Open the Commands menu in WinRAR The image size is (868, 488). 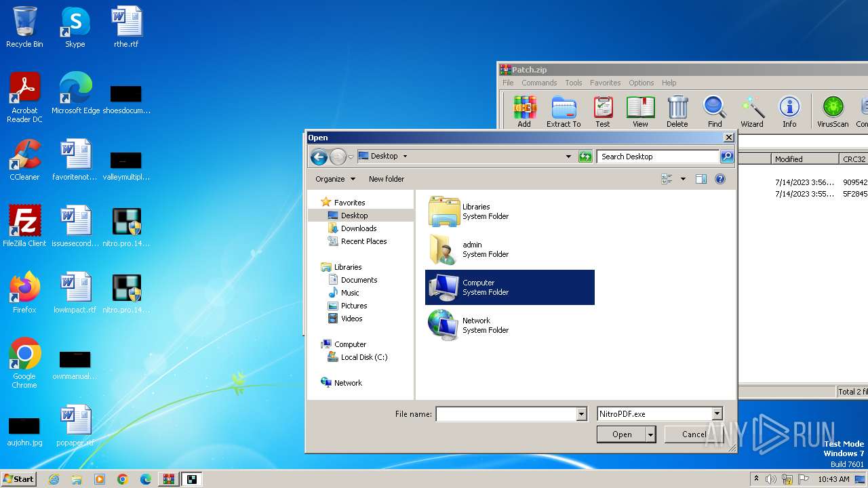[x=539, y=83]
